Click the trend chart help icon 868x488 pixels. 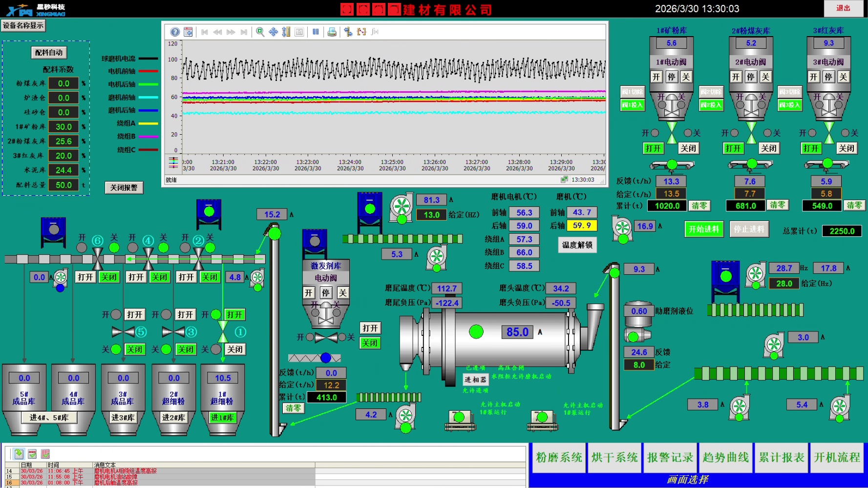(x=175, y=32)
